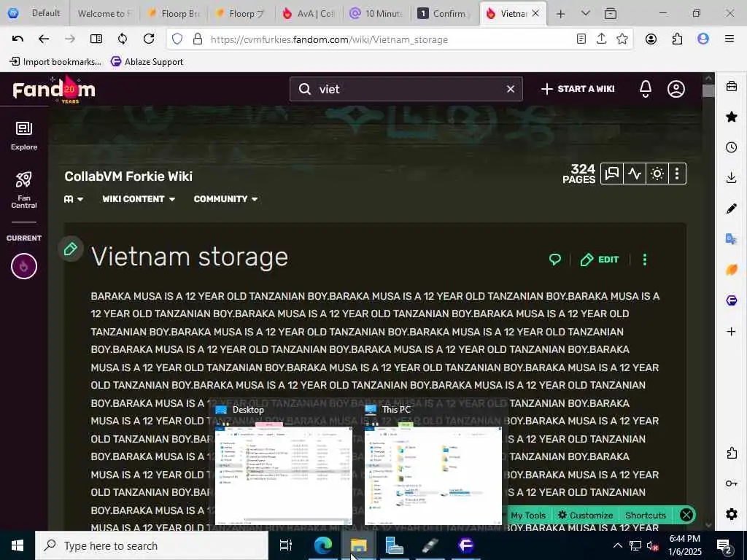The height and width of the screenshot is (560, 747).
Task: Click the notifications bell icon
Action: pyautogui.click(x=646, y=89)
